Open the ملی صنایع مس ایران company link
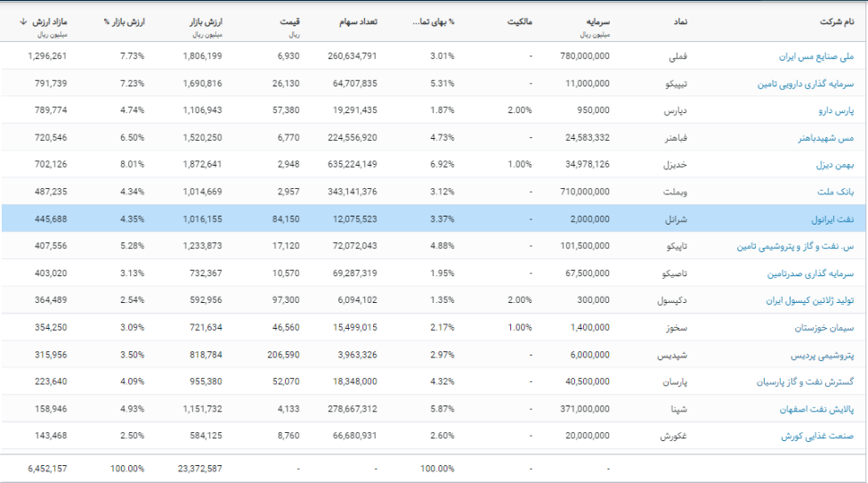The width and height of the screenshot is (868, 483). pos(815,56)
